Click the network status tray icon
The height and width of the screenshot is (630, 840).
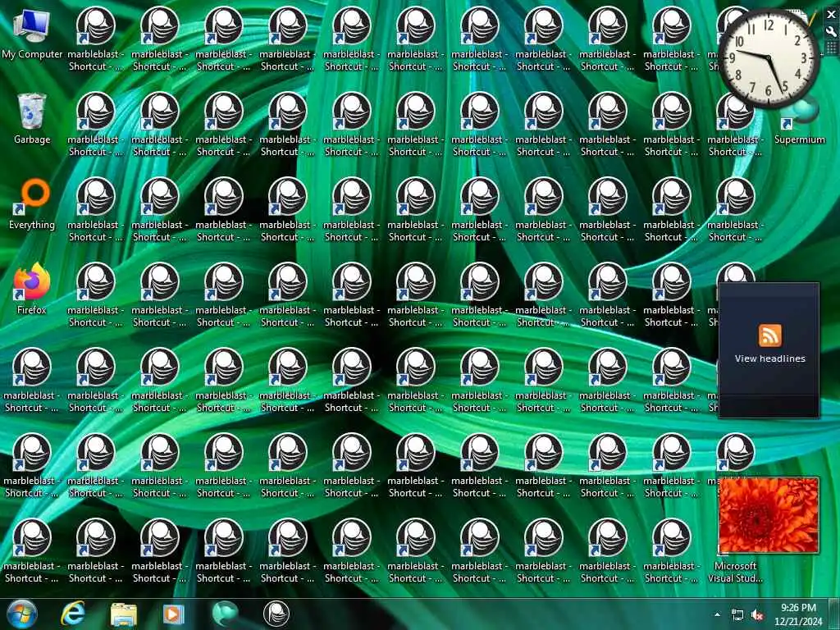click(737, 615)
